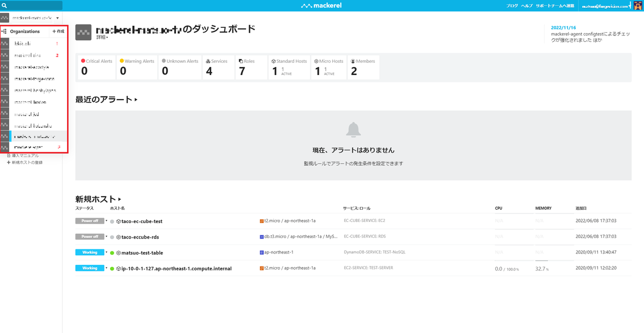Image resolution: width=644 pixels, height=333 pixels.
Task: Open status dropdown arrow for matsuo-test-table
Action: coord(106,252)
